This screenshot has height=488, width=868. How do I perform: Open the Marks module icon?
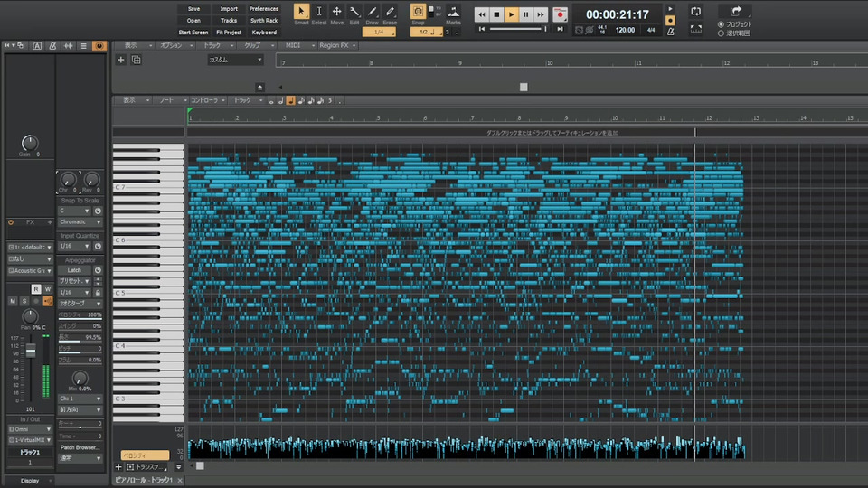point(453,13)
